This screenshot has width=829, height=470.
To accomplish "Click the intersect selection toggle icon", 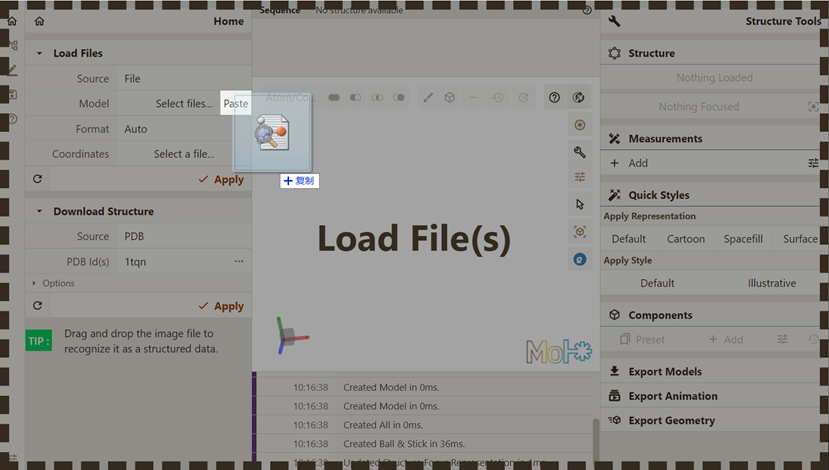I will (377, 98).
